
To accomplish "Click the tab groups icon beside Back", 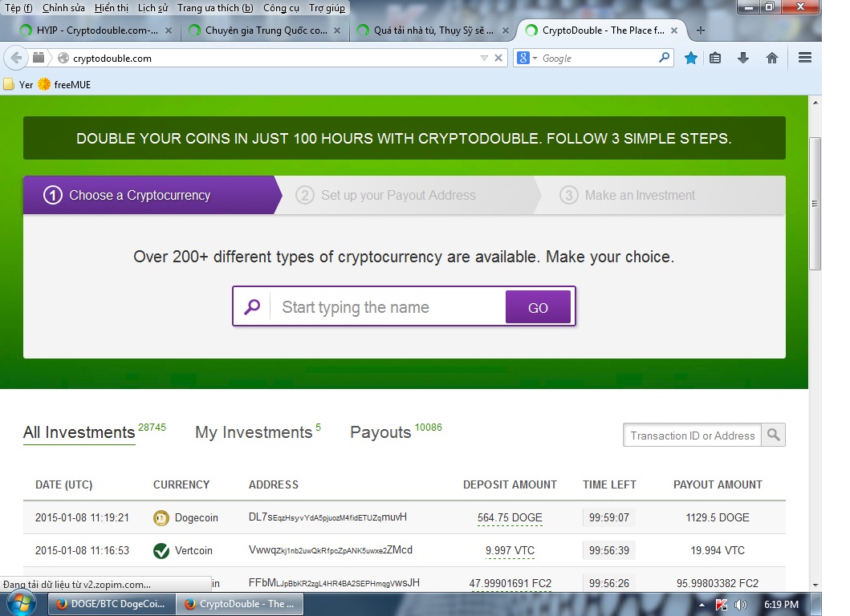I will [39, 58].
